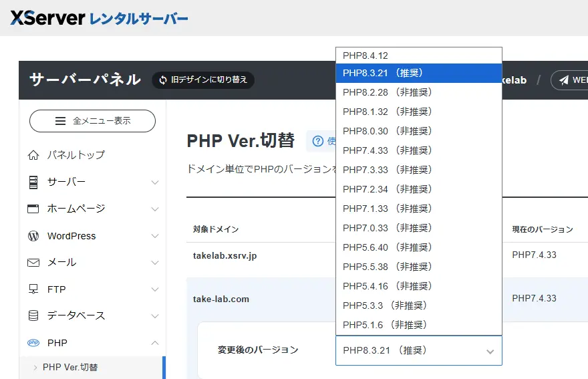Click the WEB button in panel header
Image resolution: width=588 pixels, height=379 pixels.
click(x=570, y=80)
